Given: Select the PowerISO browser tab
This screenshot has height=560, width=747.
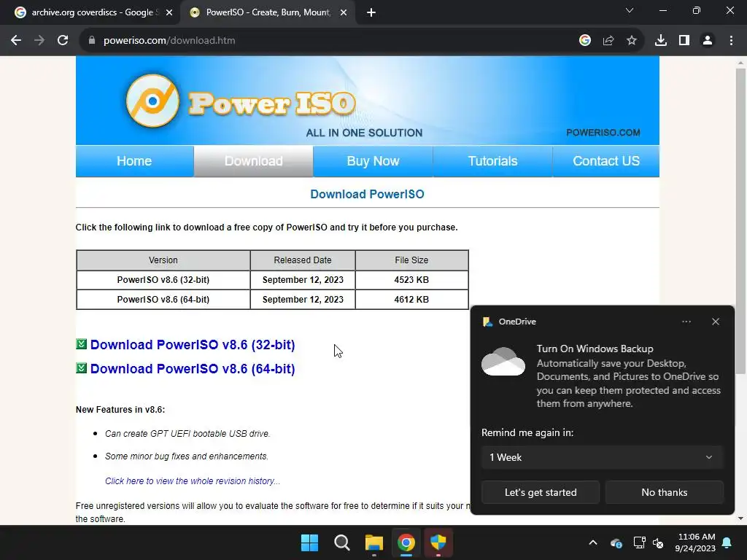Looking at the screenshot, I should [268, 12].
